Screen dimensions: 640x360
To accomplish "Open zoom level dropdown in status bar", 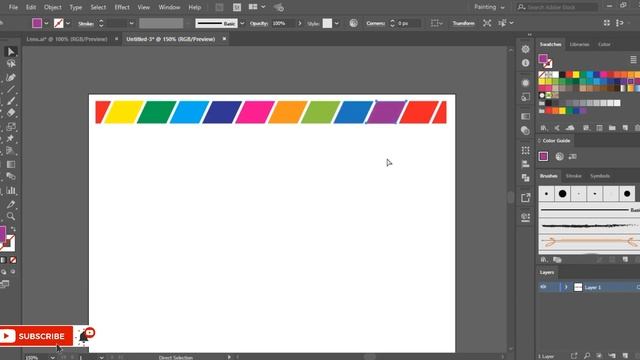I will click(53, 358).
